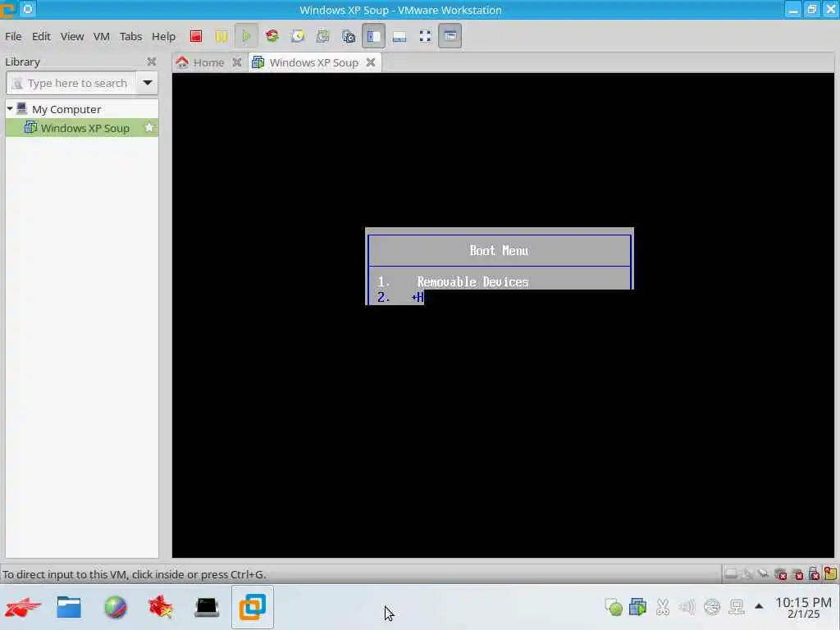Image resolution: width=840 pixels, height=630 pixels.
Task: Click the Restart guest toolbar icon
Action: (272, 36)
